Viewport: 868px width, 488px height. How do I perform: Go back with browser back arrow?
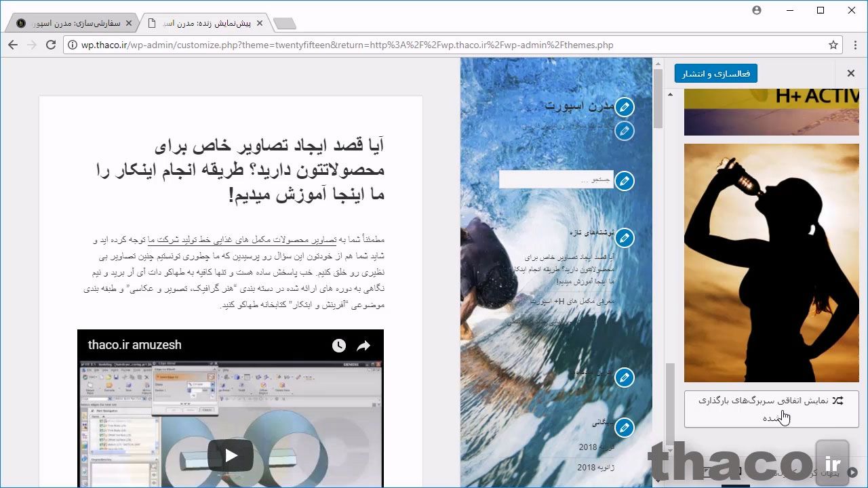(x=13, y=45)
